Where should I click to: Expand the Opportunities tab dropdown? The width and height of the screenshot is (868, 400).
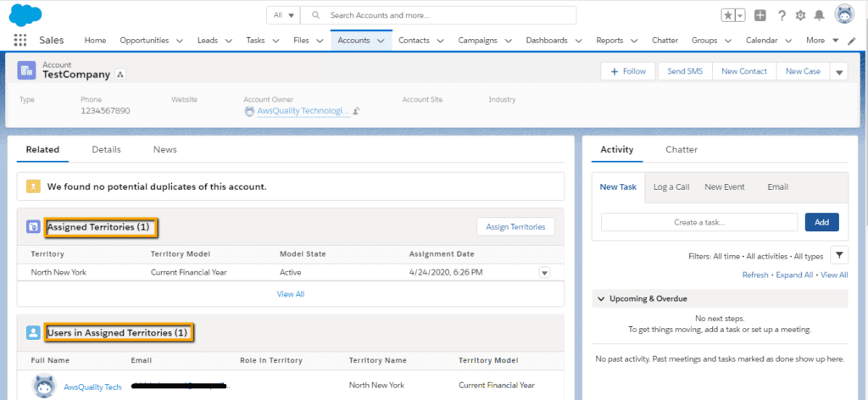(x=179, y=41)
